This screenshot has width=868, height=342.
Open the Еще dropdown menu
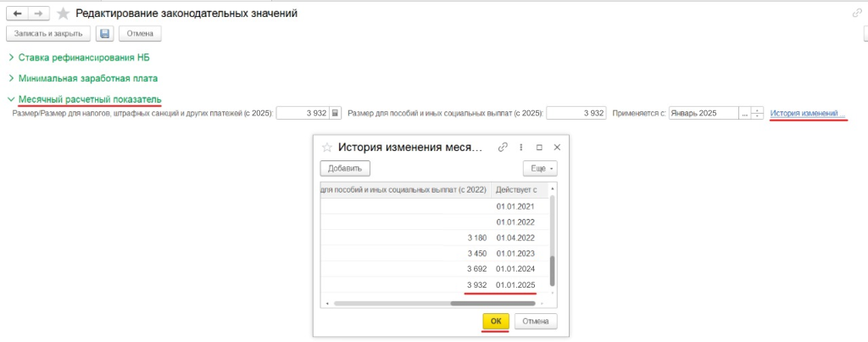point(539,168)
